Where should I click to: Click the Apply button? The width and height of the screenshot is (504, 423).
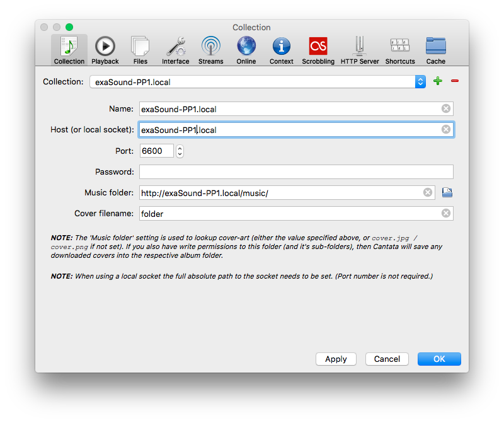tap(336, 359)
